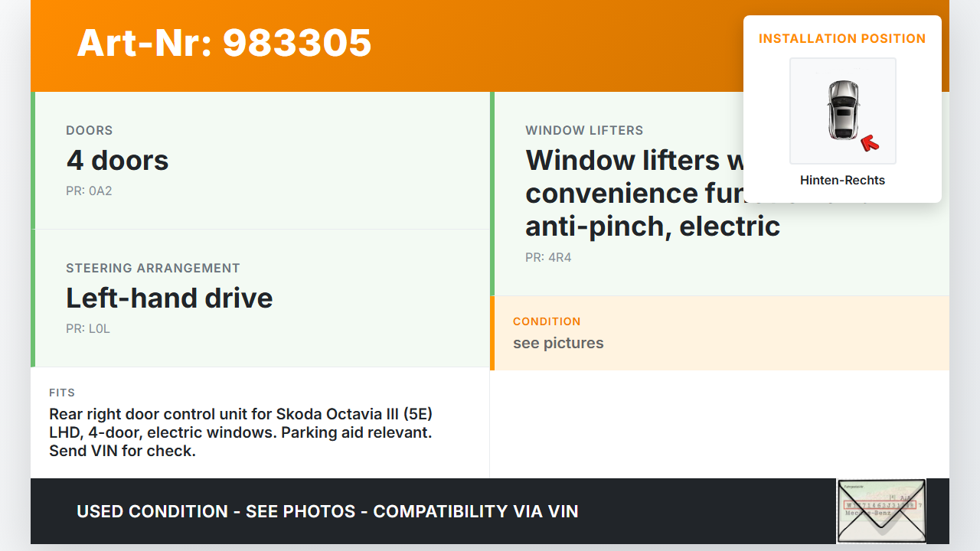Open the envelope VIN thumbnail in footer

click(881, 511)
